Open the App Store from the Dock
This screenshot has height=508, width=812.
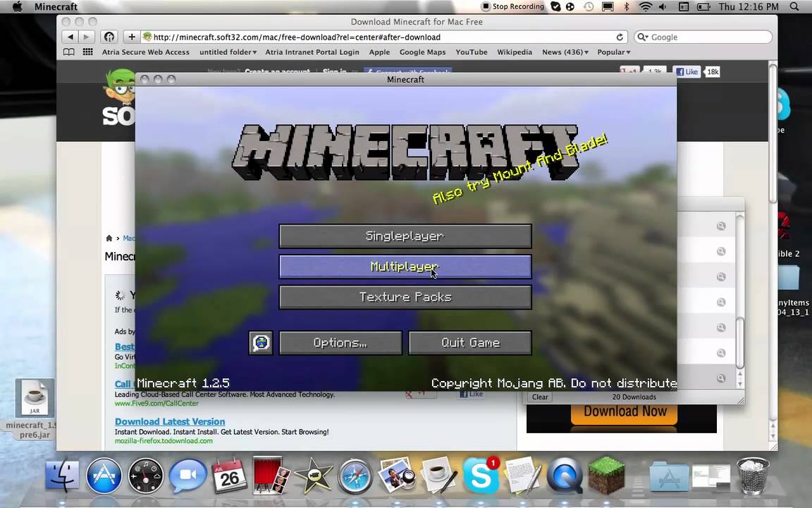click(x=104, y=476)
